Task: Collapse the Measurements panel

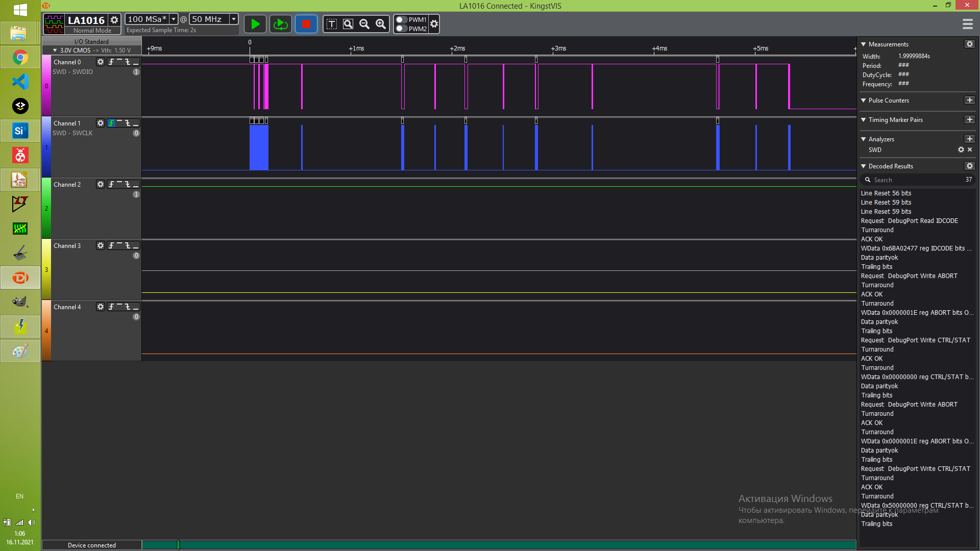Action: click(864, 44)
